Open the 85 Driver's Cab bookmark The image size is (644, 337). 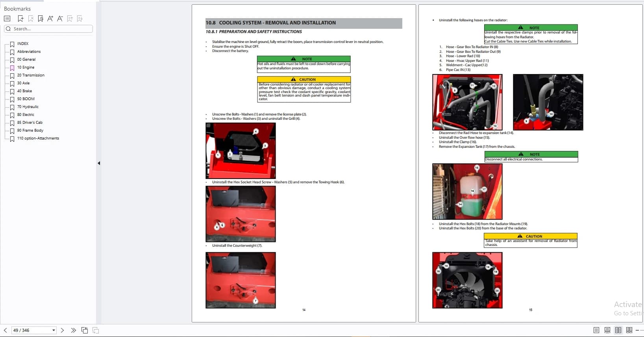(30, 123)
